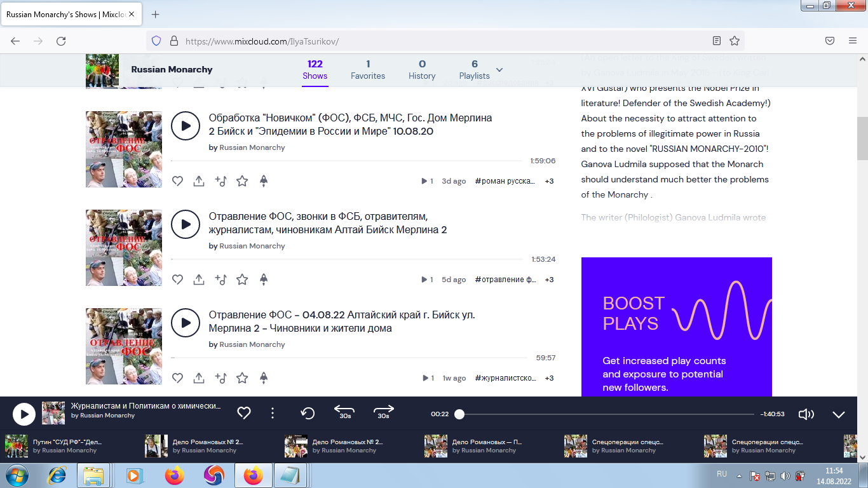Image resolution: width=868 pixels, height=488 pixels.
Task: Skip back 30 seconds in player
Action: pos(344,412)
